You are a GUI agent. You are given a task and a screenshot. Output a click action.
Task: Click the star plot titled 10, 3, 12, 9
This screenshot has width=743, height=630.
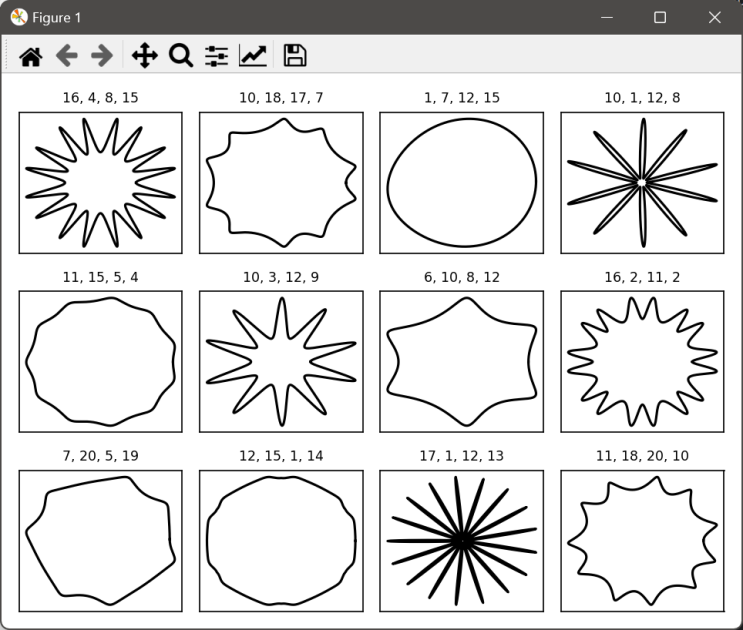point(281,361)
